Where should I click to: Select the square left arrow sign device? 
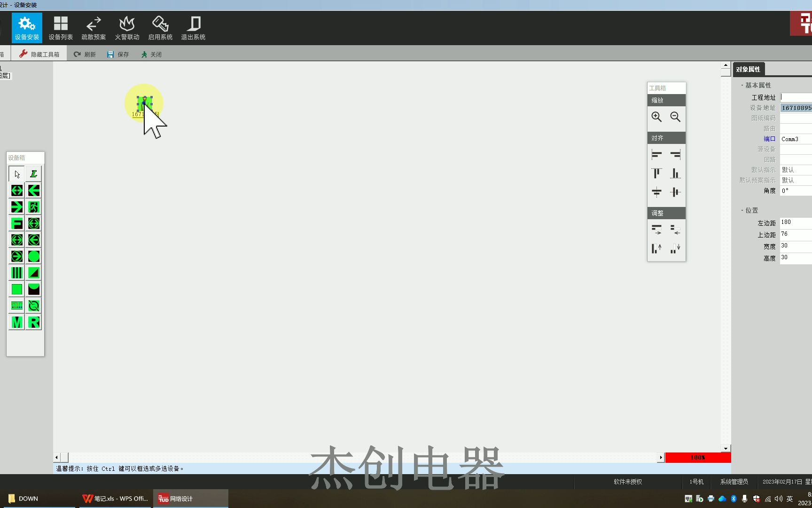click(x=34, y=190)
